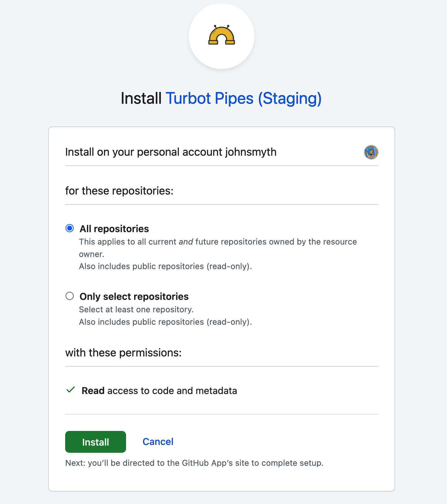Click the read-only note under Only select repositories
Viewport: 447px width, 504px height.
[165, 322]
